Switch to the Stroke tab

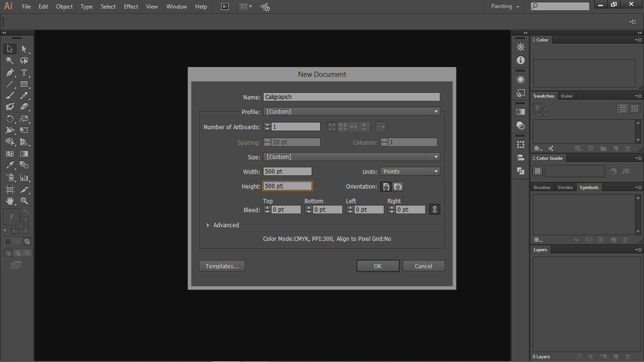[x=565, y=187]
